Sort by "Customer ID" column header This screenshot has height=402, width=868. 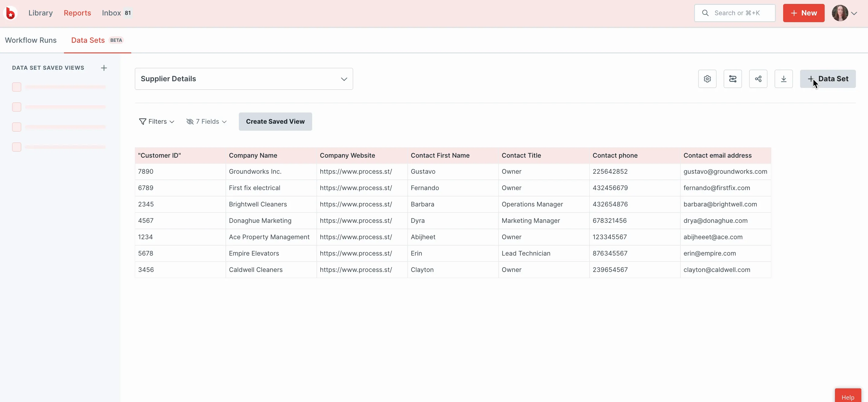(x=180, y=156)
